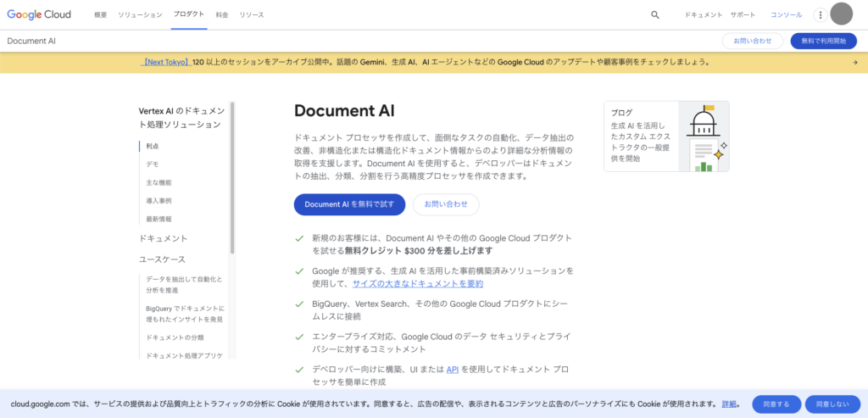
Task: Click the yellow banner arrow icon
Action: pyautogui.click(x=854, y=62)
